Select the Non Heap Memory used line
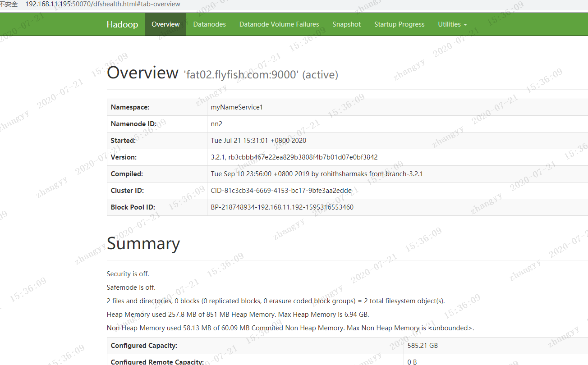The image size is (588, 365). (x=290, y=328)
